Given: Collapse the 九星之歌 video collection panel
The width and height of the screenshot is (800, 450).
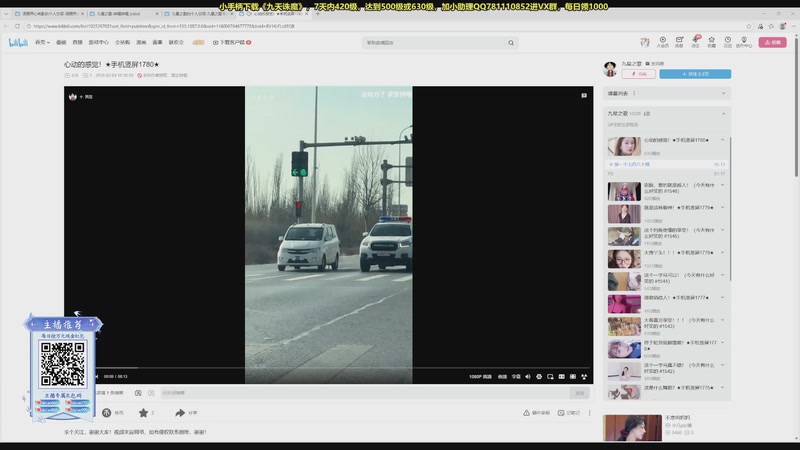Looking at the screenshot, I should click(x=724, y=114).
